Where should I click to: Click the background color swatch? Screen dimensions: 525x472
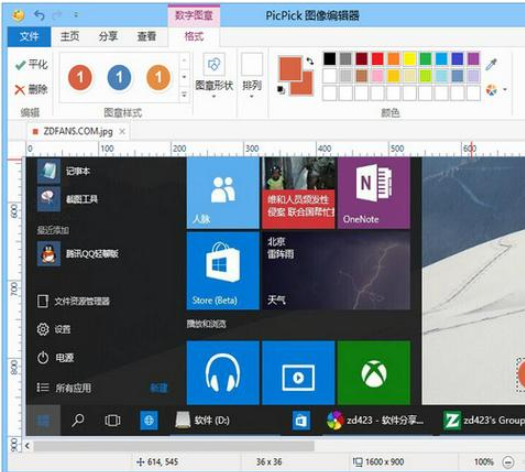[307, 88]
